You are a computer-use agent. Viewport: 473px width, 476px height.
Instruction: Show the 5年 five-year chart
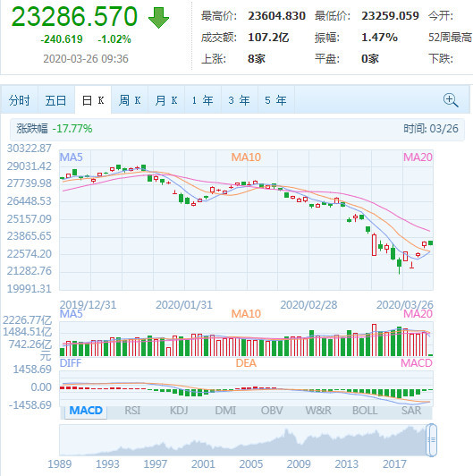coord(275,100)
